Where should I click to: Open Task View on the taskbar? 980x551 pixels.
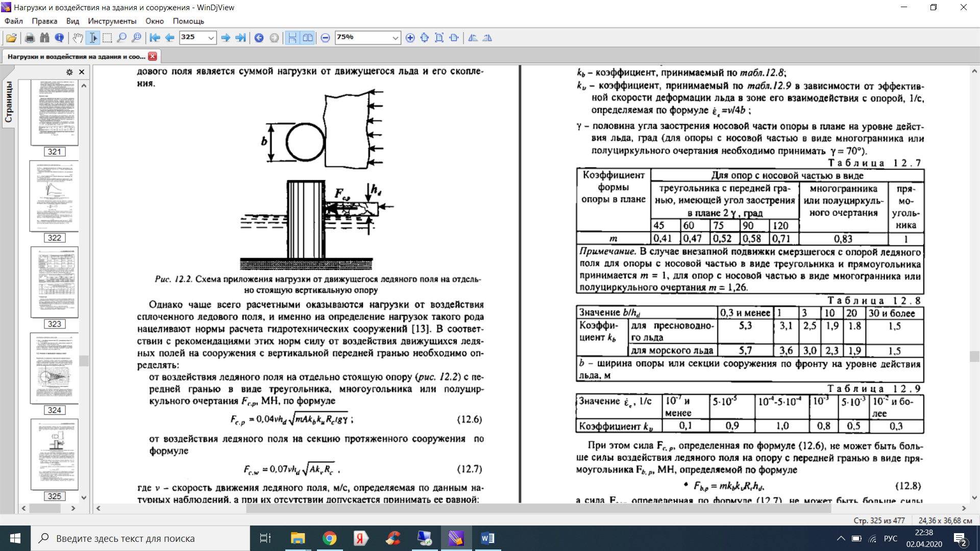pos(265,538)
